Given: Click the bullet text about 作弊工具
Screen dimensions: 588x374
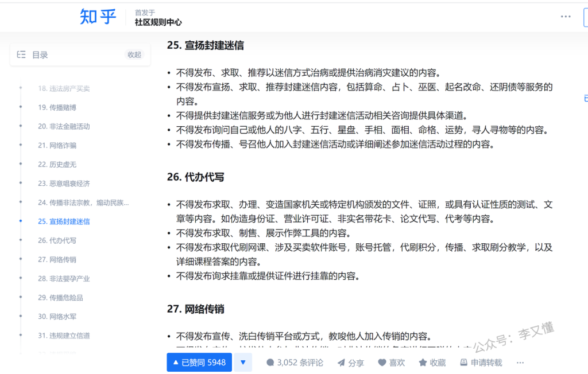Looking at the screenshot, I should [264, 233].
